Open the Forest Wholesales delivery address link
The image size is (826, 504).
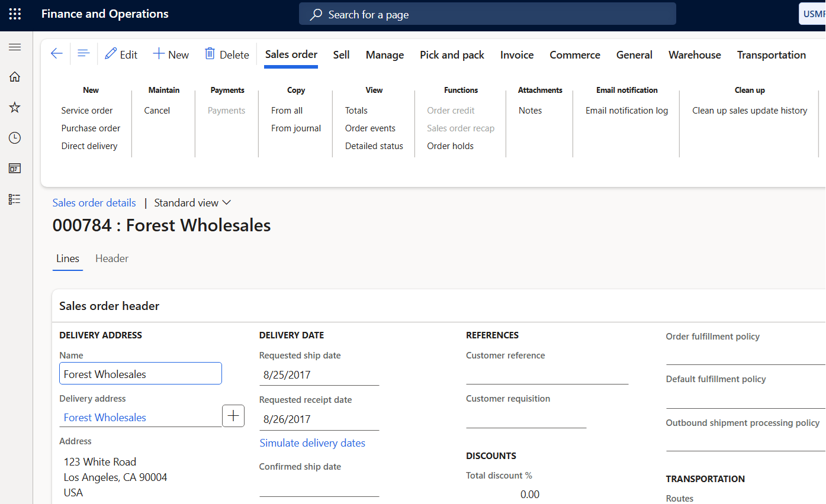coord(105,418)
